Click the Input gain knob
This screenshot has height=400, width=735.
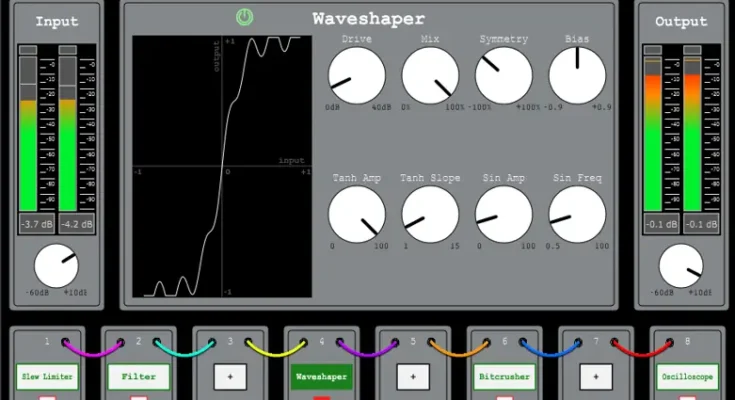(x=55, y=267)
